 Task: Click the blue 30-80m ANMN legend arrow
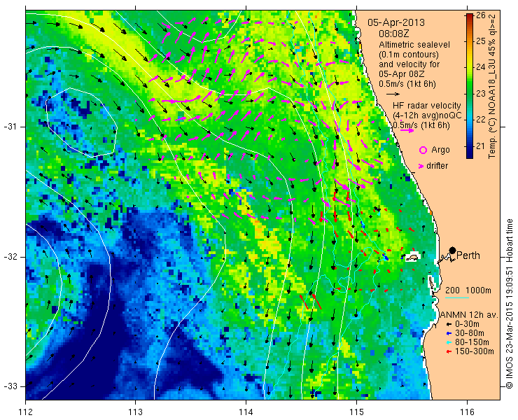tap(448, 333)
